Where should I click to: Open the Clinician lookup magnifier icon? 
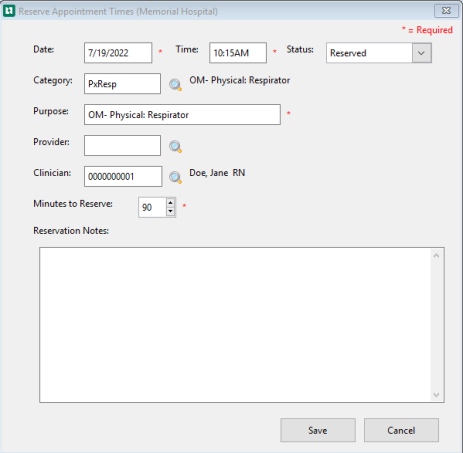(x=175, y=177)
